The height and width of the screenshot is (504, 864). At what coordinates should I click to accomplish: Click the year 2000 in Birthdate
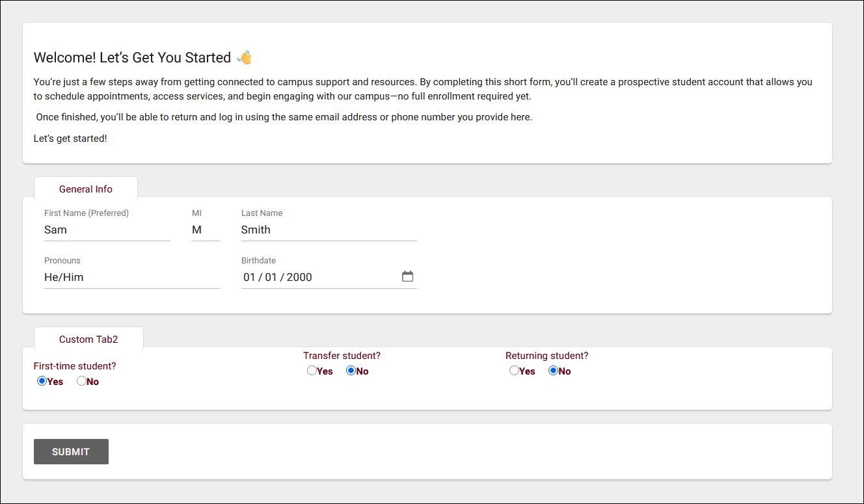tap(299, 277)
